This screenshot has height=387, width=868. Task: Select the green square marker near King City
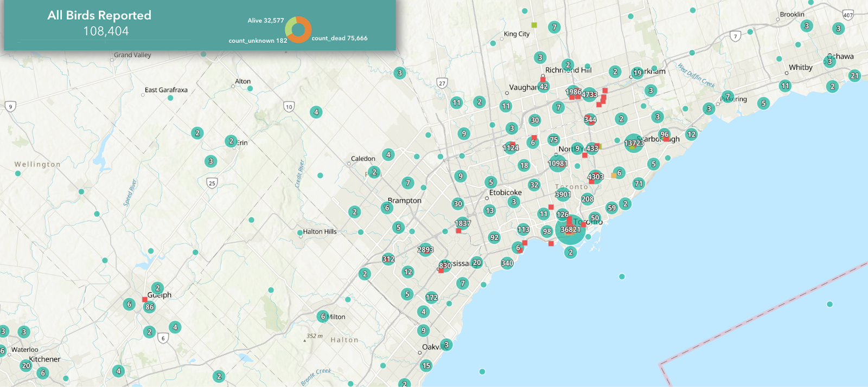click(534, 25)
